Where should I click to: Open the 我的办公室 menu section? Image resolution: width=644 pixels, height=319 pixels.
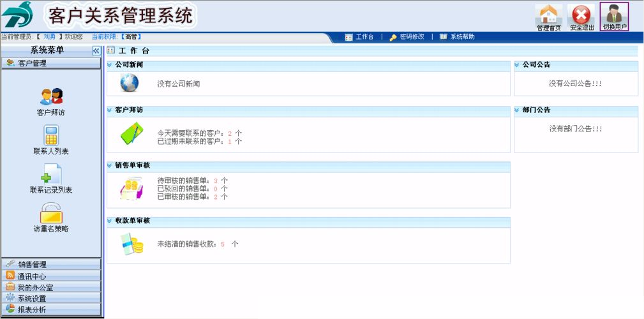51,287
